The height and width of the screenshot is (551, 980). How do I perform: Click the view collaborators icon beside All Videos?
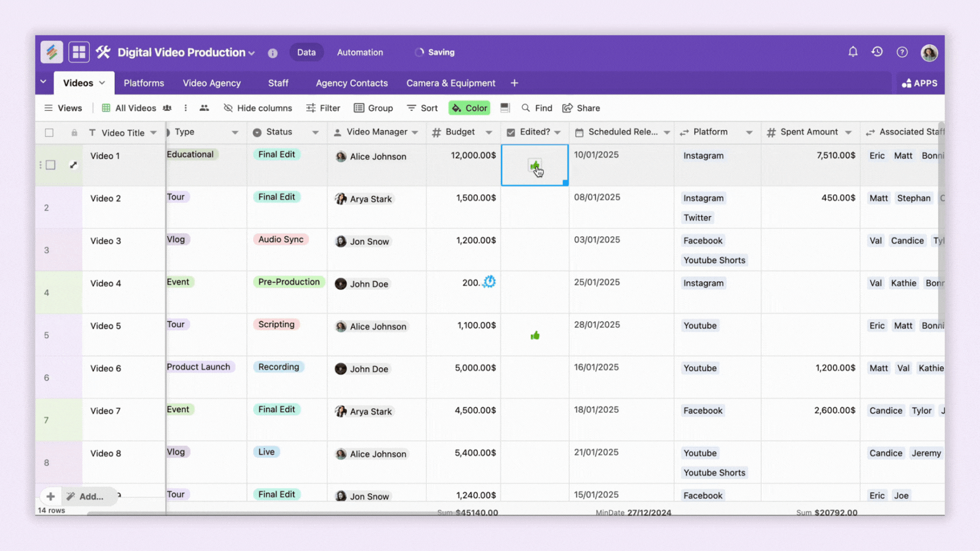167,108
